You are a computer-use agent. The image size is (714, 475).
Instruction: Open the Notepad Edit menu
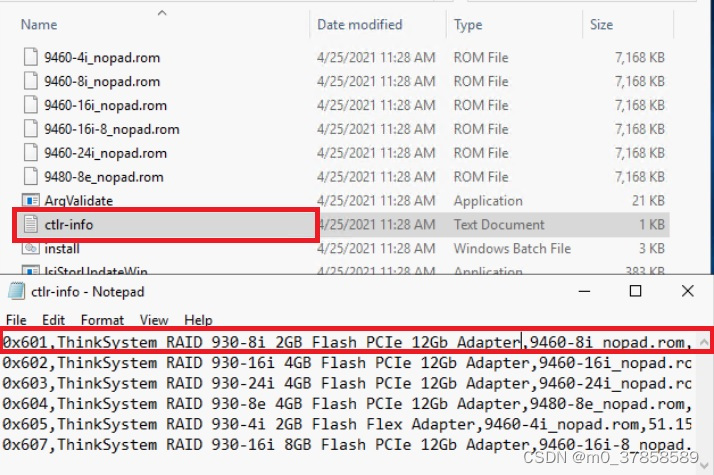(53, 320)
